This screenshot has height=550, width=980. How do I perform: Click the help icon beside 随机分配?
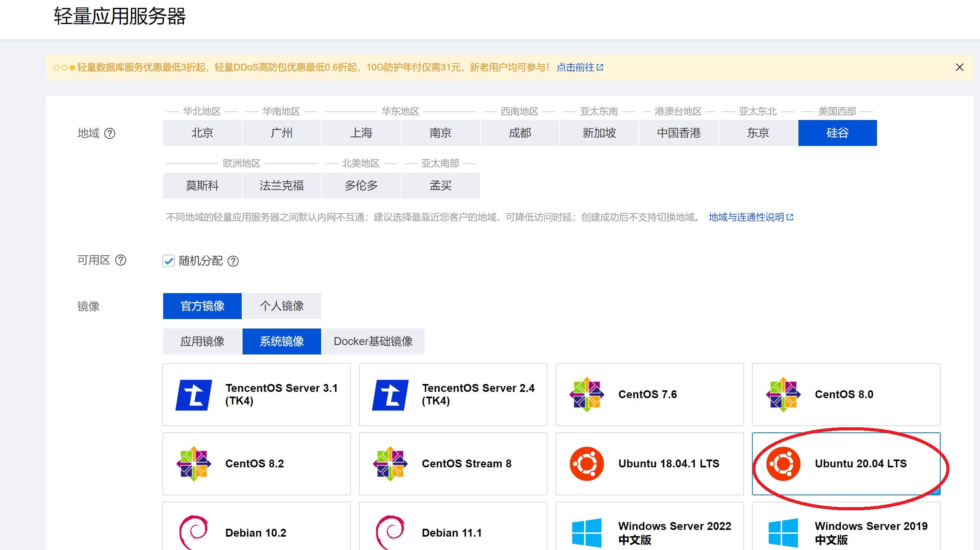(x=233, y=261)
